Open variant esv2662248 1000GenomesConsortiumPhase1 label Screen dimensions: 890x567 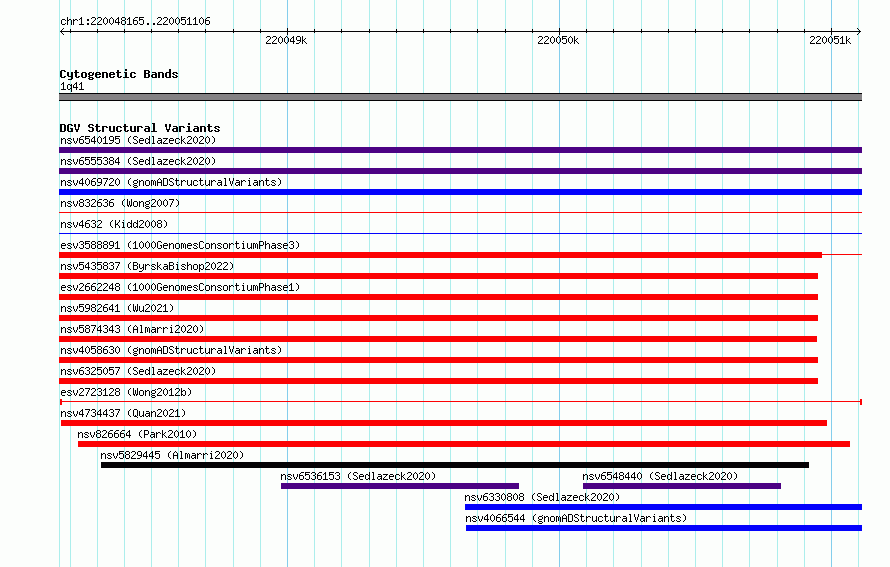pos(180,287)
